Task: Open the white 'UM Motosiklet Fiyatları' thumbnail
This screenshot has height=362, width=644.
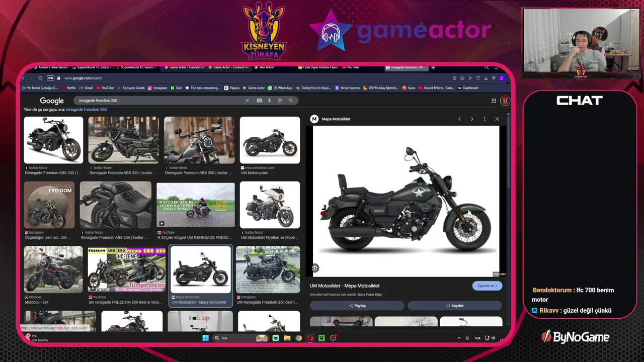Action: (270, 205)
